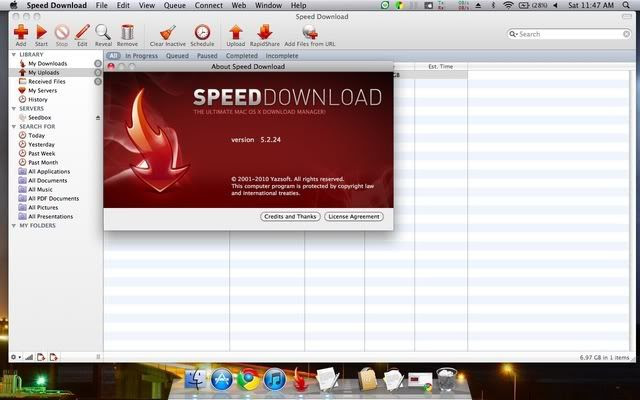This screenshot has width=640, height=400.
Task: Click the Add download toolbar icon
Action: (x=21, y=32)
